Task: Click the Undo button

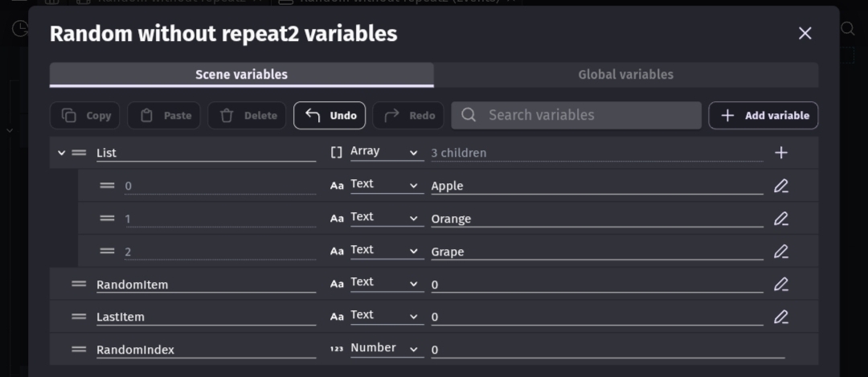Action: (x=330, y=116)
